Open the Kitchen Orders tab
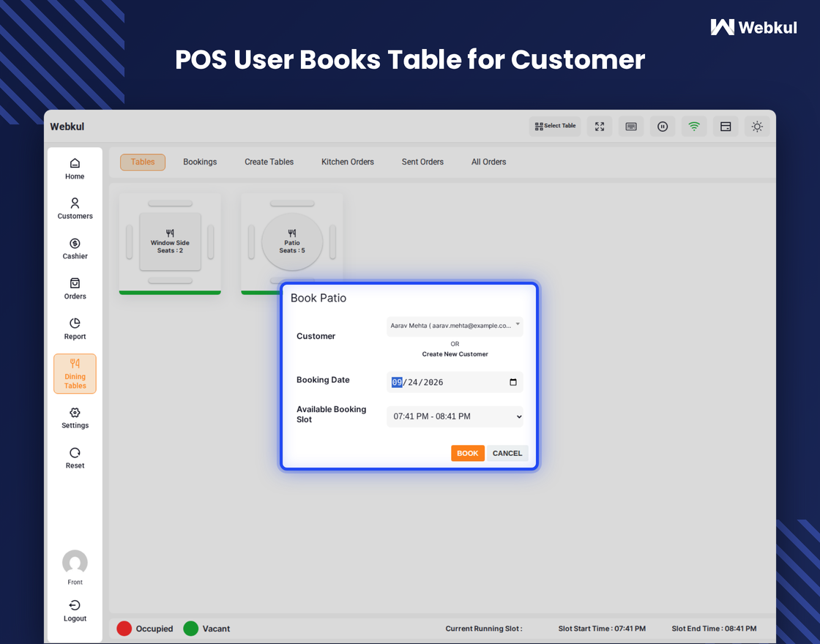This screenshot has height=644, width=820. coord(347,162)
